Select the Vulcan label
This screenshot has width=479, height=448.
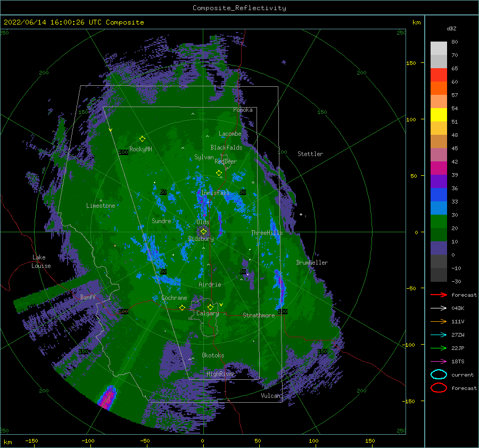270,395
